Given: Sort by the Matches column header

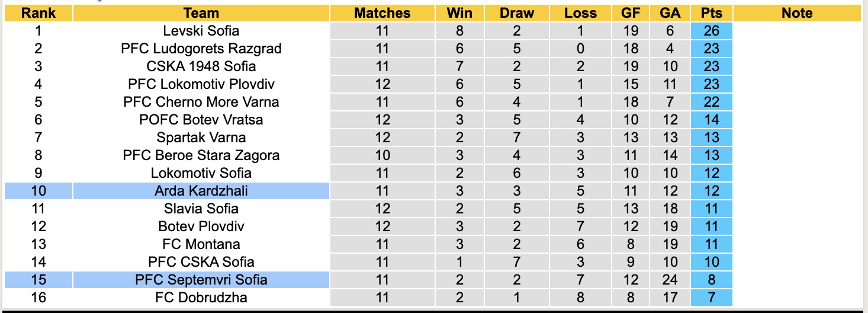Looking at the screenshot, I should pos(382,13).
